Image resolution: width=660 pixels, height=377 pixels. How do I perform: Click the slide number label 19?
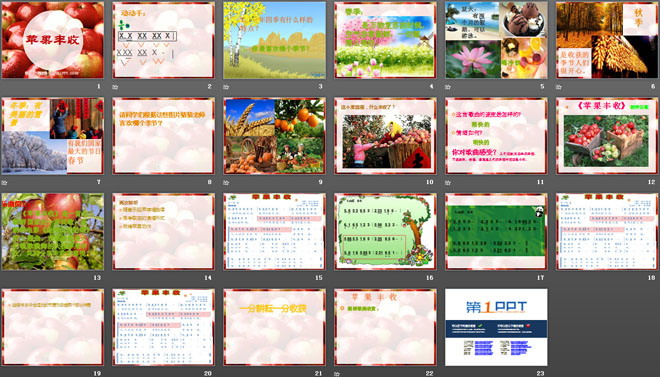97,373
